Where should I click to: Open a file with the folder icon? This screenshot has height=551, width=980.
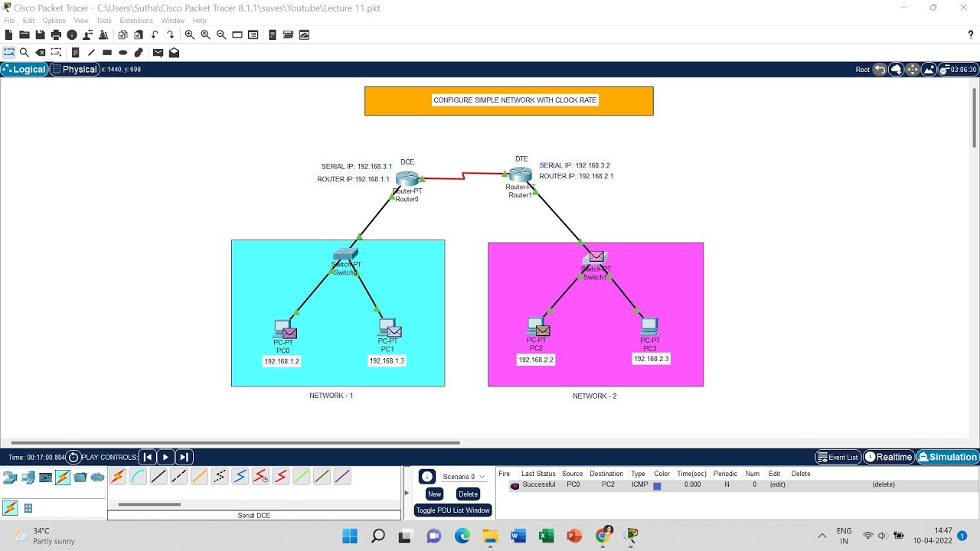click(24, 34)
